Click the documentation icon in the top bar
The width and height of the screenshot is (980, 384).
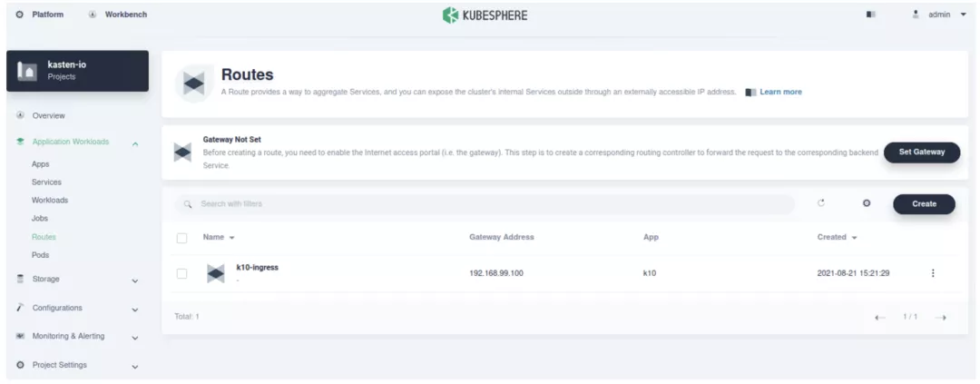(x=871, y=15)
